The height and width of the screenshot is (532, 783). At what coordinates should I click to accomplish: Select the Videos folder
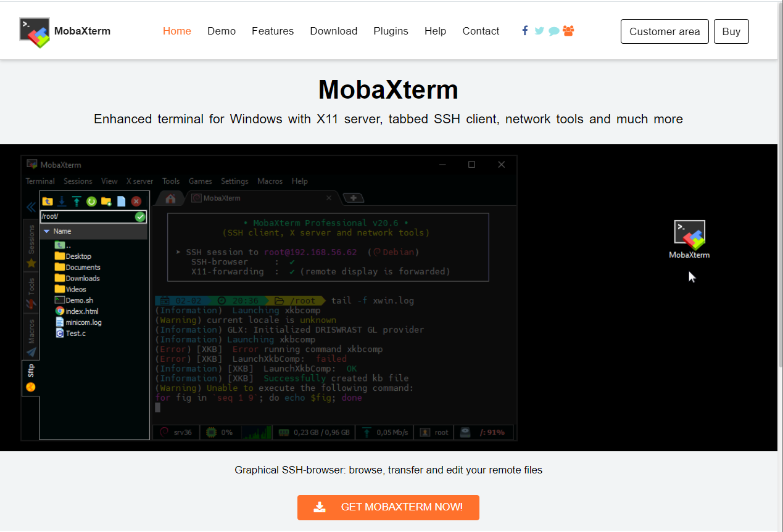tap(70, 289)
